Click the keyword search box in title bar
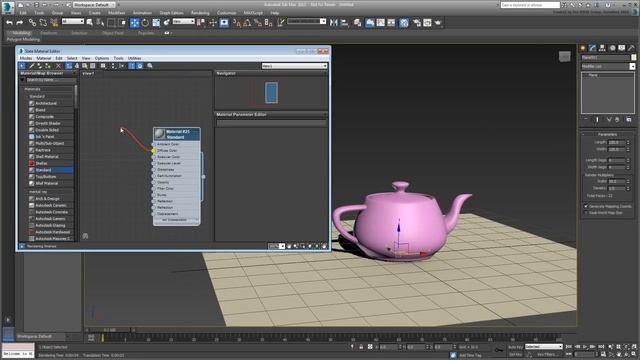640x360 pixels. click(530, 5)
